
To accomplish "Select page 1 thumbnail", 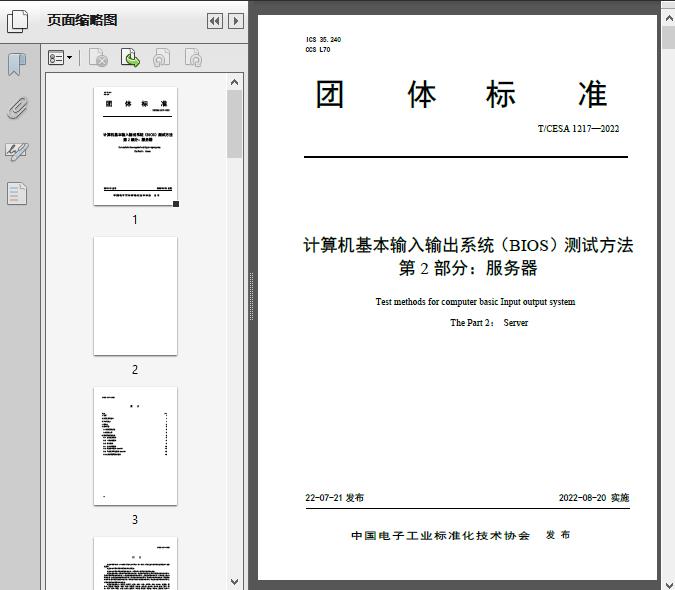I will [x=135, y=146].
